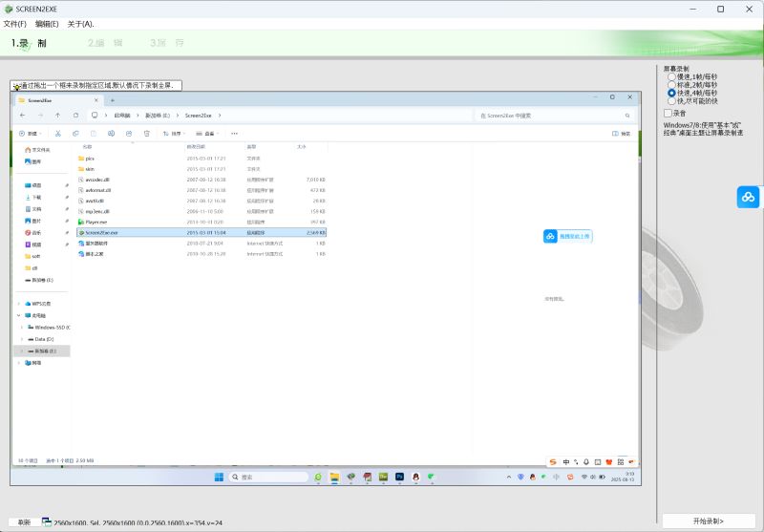Click the Dreamweaver icon in previewed taskbar
The width and height of the screenshot is (764, 532).
[384, 477]
